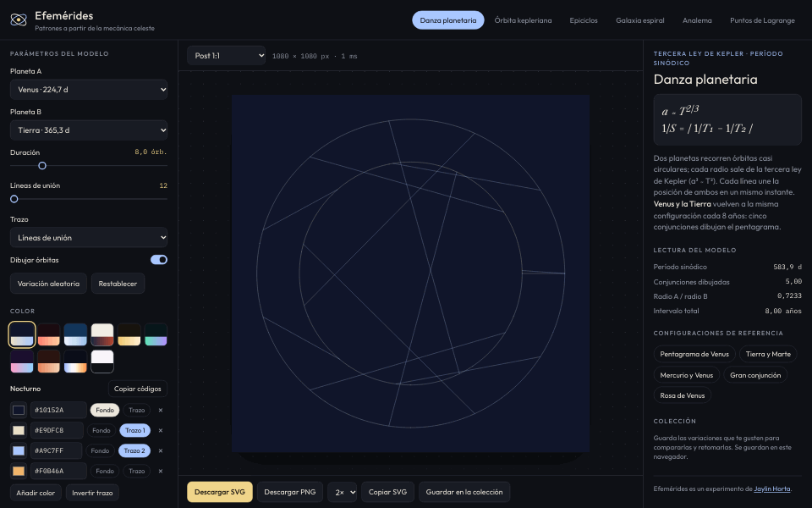The width and height of the screenshot is (812, 508).
Task: Copy palette with Copiar códigos
Action: point(138,389)
